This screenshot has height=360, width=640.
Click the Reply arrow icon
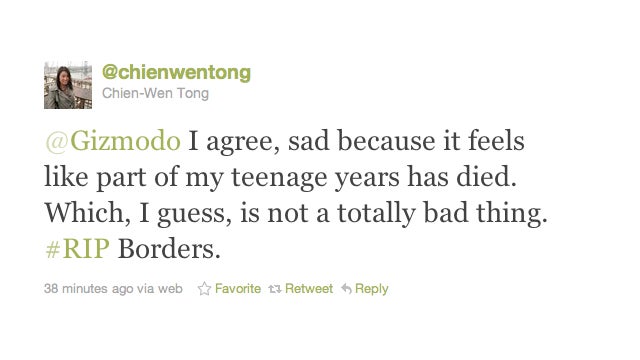pos(346,289)
